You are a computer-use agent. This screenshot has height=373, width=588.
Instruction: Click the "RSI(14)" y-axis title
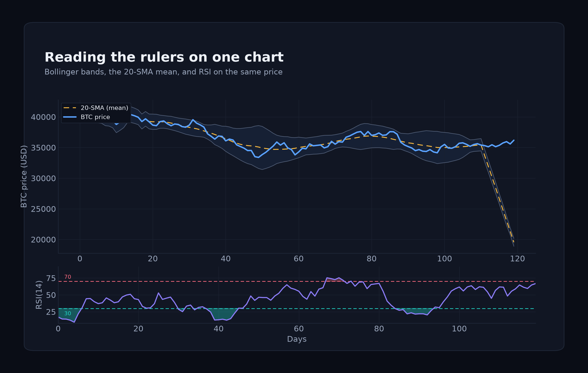tap(39, 295)
